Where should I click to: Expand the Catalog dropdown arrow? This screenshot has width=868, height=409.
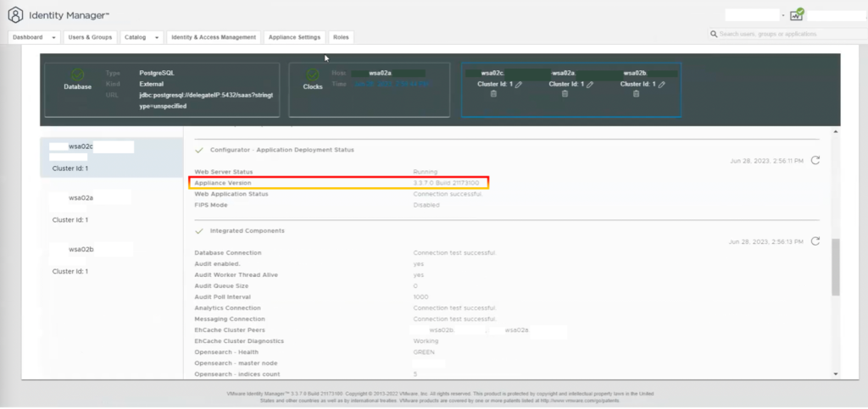coord(158,37)
